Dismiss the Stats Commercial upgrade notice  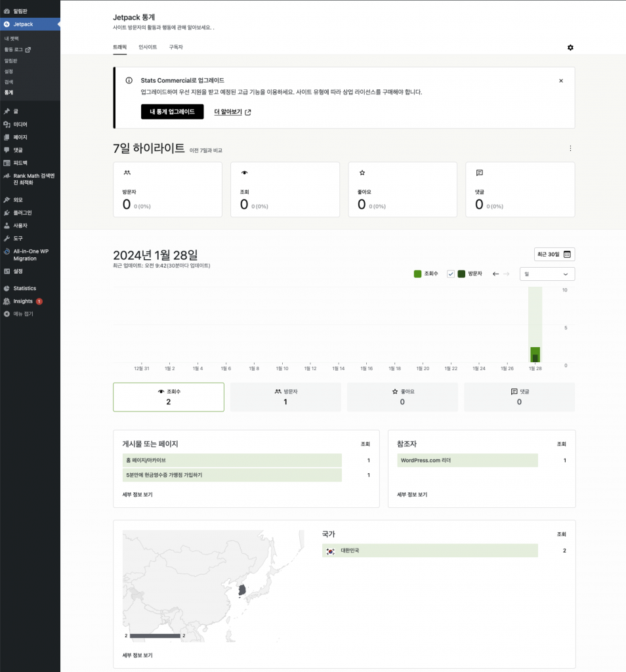tap(560, 81)
